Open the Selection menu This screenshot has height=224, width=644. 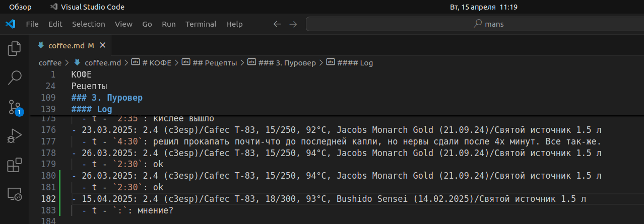pyautogui.click(x=89, y=24)
